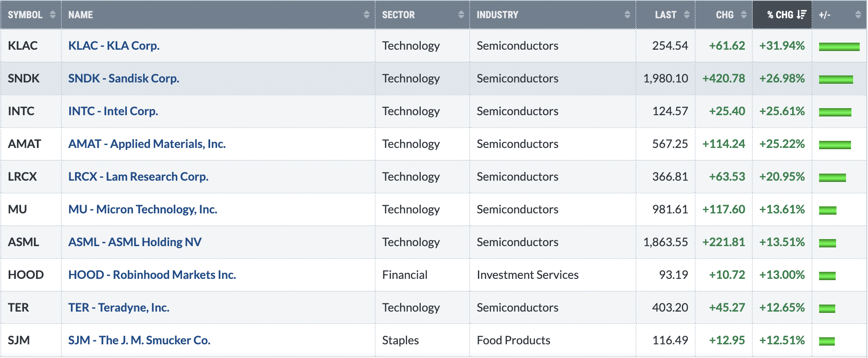Screen dimensions: 868x358
Task: Open TER - Teradyne, Inc. link
Action: [x=119, y=307]
